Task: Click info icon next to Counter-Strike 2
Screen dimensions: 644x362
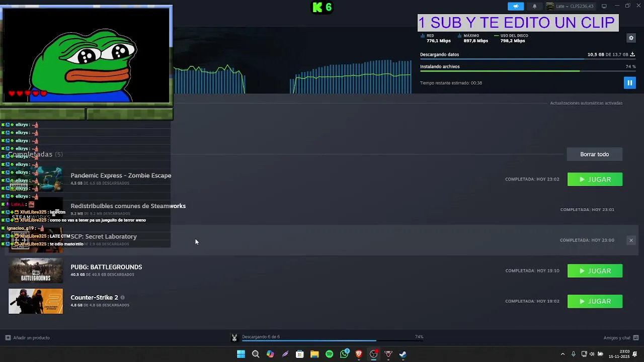Action: [122, 298]
